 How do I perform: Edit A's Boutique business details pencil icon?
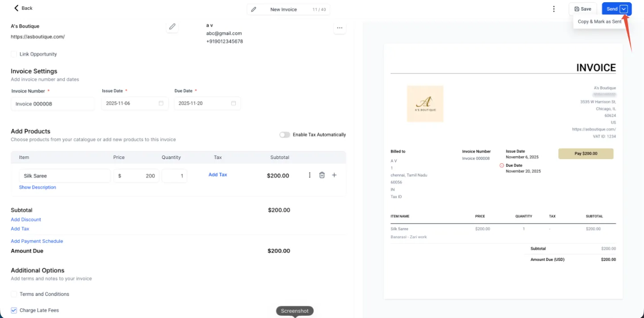(x=172, y=27)
